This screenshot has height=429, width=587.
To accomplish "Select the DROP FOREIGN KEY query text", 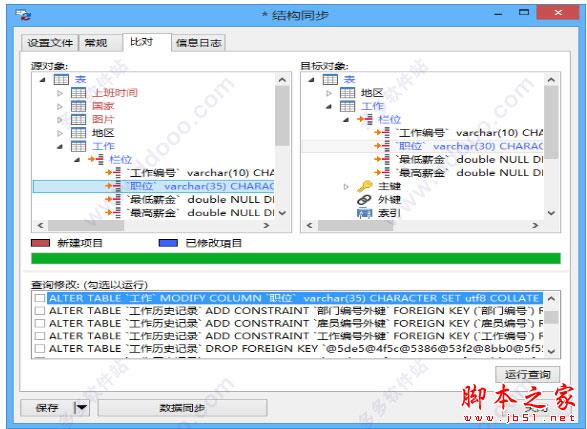I will [x=296, y=349].
